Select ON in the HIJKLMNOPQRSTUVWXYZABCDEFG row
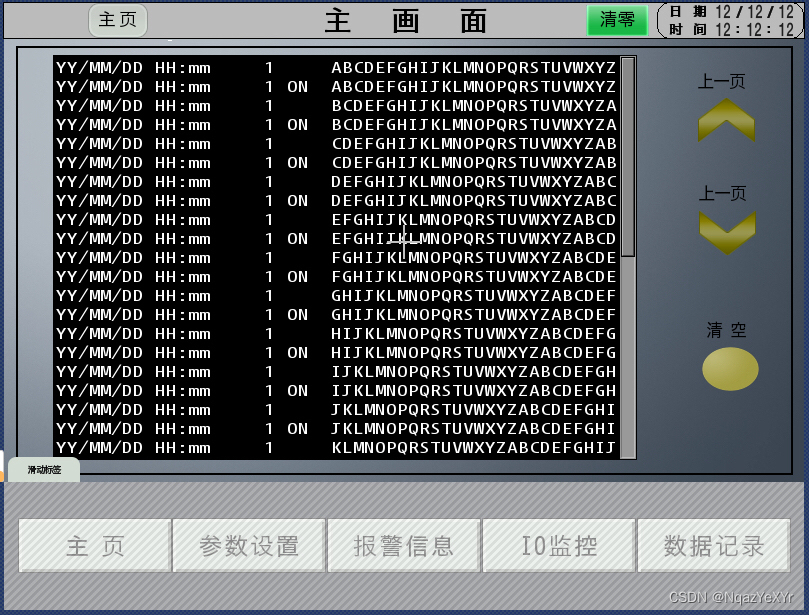 point(298,353)
